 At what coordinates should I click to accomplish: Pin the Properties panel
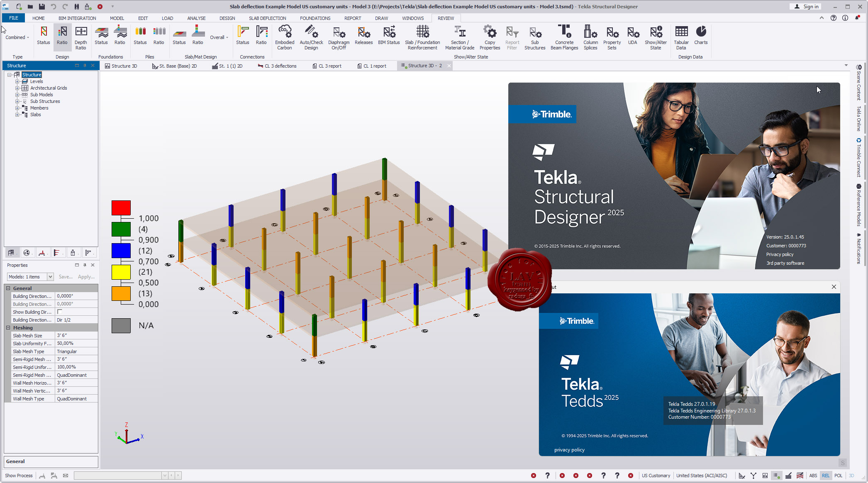coord(85,265)
